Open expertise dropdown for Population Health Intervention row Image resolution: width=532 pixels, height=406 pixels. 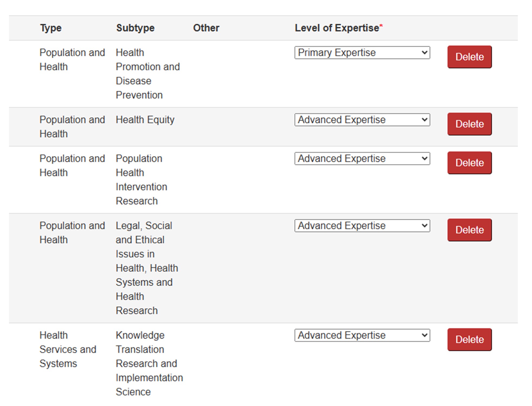(x=362, y=159)
